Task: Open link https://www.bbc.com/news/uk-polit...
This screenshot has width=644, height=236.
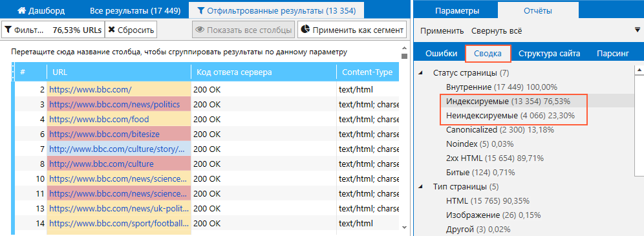Action: (120, 208)
